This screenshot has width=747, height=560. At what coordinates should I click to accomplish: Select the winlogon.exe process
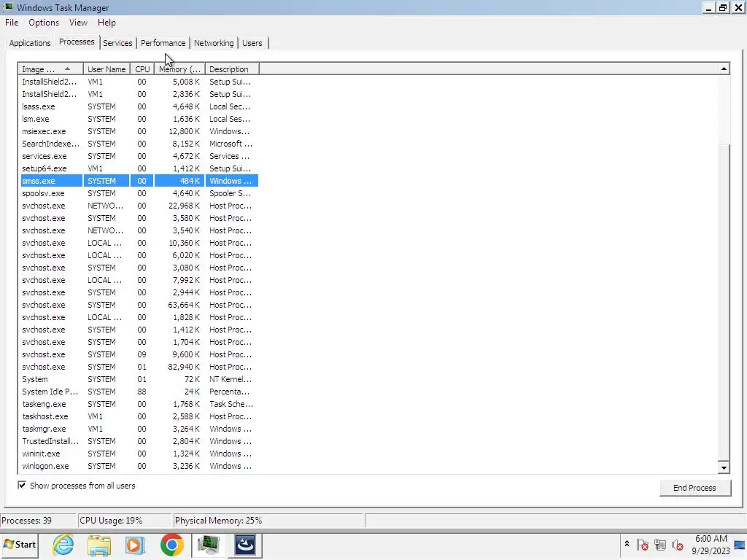[x=139, y=466]
